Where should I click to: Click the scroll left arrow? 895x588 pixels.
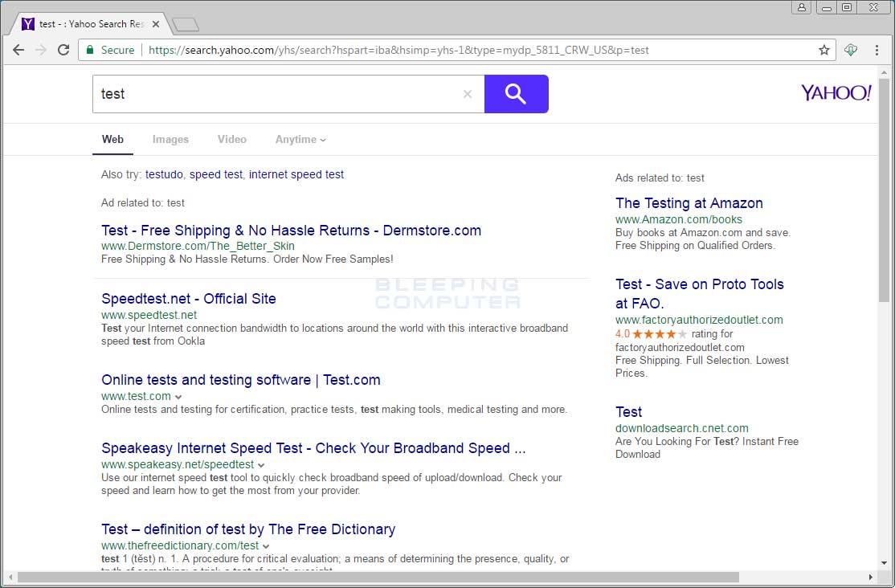(10, 577)
